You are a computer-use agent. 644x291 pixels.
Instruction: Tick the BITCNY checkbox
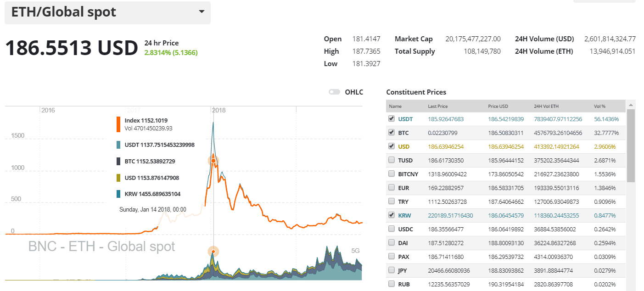coord(391,173)
